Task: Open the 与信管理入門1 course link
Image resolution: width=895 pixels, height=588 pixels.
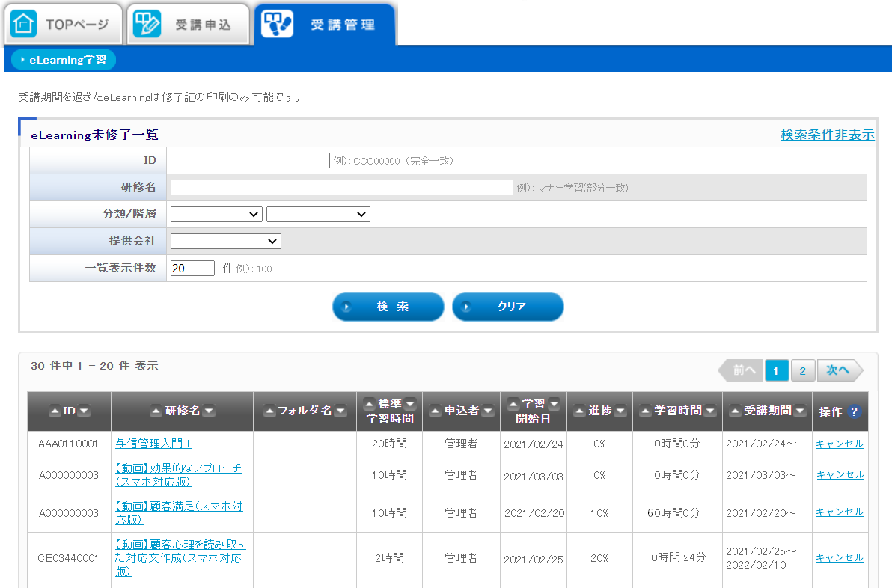Action: pyautogui.click(x=153, y=443)
